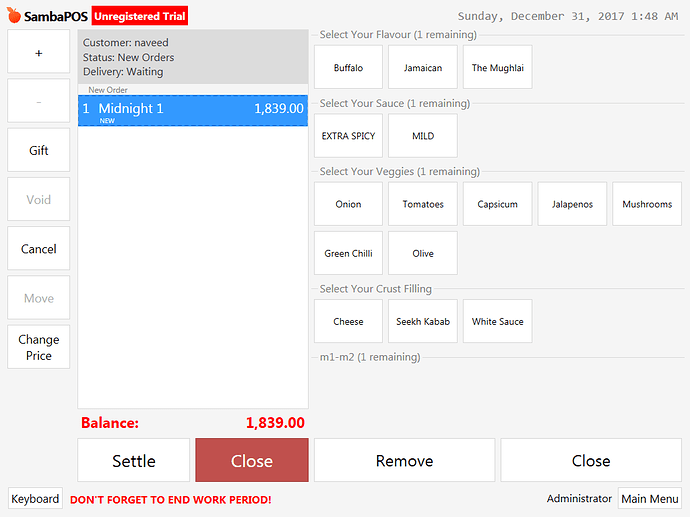This screenshot has width=690, height=517.
Task: Add Tomatoes veggie
Action: [423, 204]
